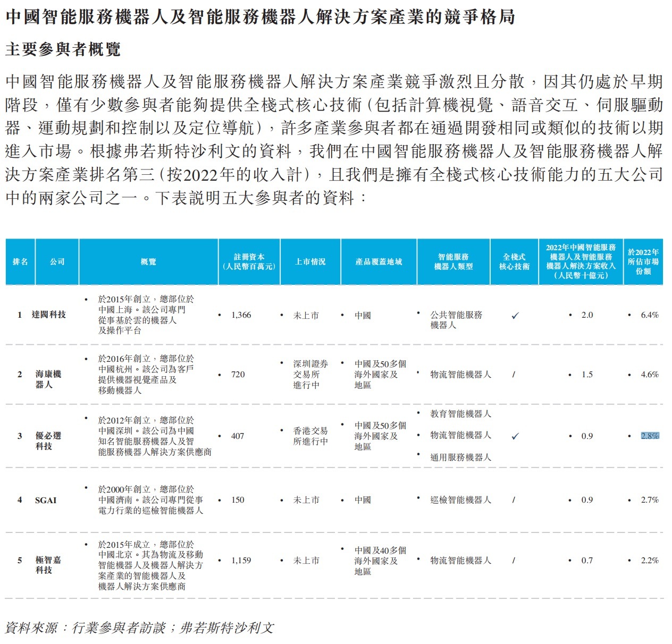Click registered capital value 407

click(x=238, y=436)
